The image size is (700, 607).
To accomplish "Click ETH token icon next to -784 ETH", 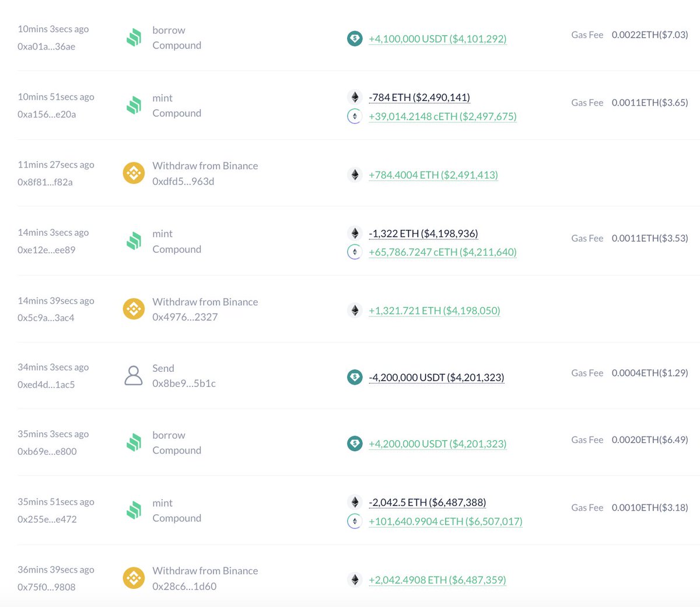I will 355,97.
